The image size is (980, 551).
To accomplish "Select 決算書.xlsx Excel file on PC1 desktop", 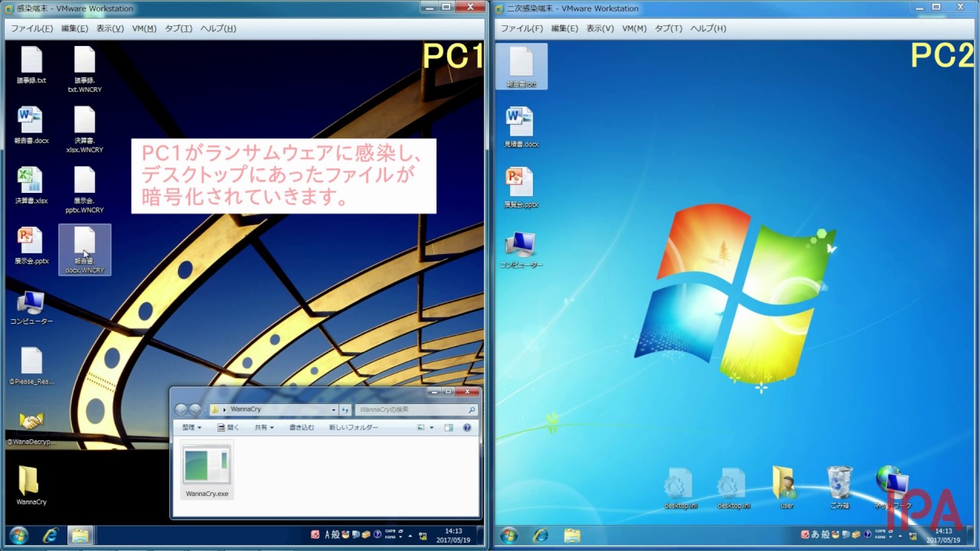I will point(31,186).
